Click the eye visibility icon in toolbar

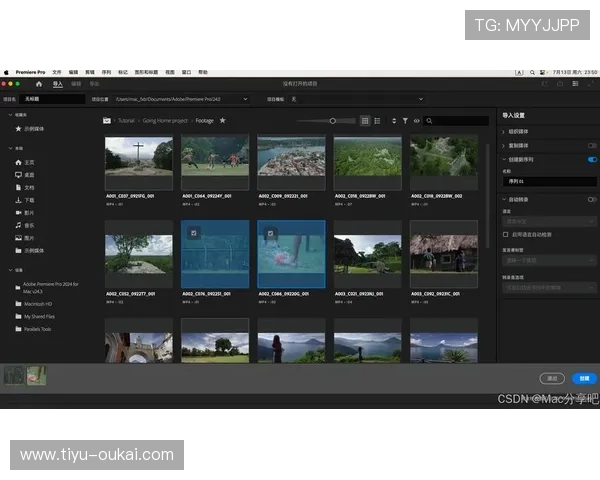tap(416, 120)
